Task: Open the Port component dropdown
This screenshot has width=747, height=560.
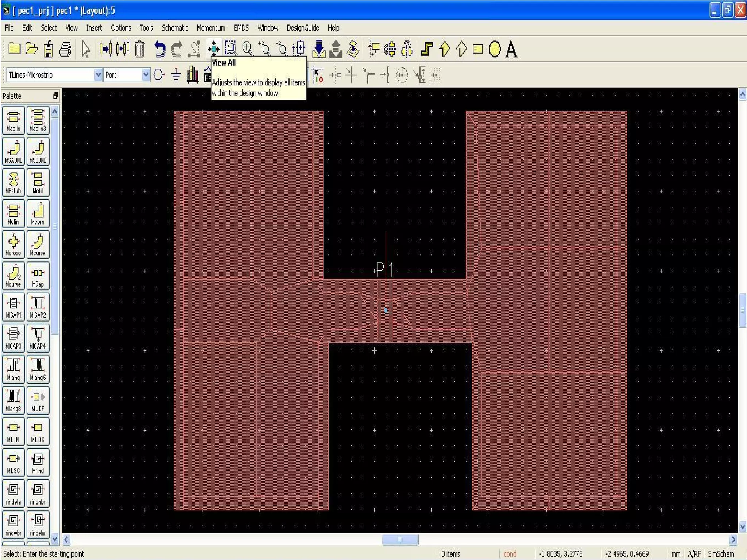Action: click(x=146, y=75)
